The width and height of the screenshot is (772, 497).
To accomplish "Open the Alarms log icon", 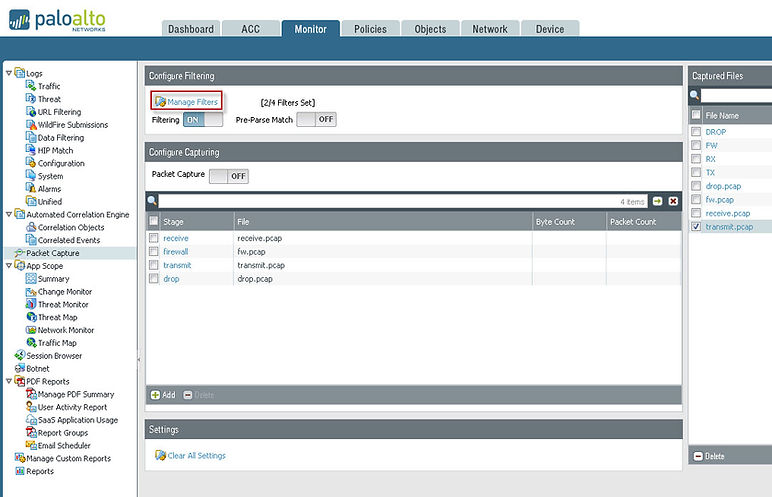I will (x=31, y=188).
